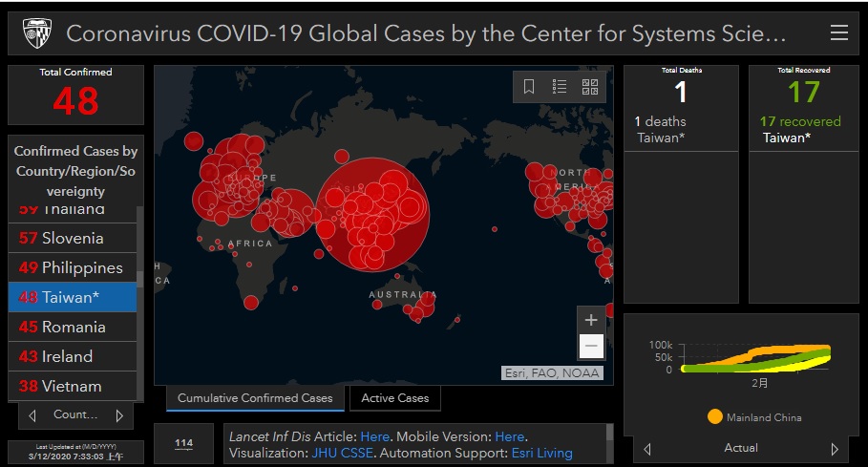Toggle Mainland China legend series
Viewport: 868px width, 467px height.
click(753, 417)
